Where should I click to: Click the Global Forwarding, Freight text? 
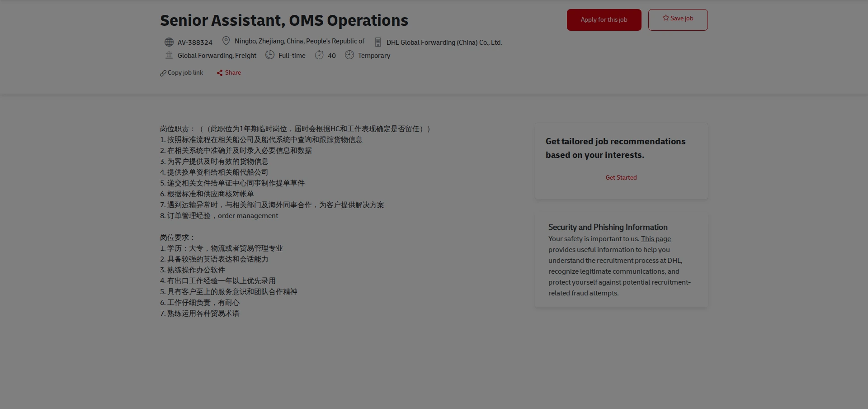[217, 56]
